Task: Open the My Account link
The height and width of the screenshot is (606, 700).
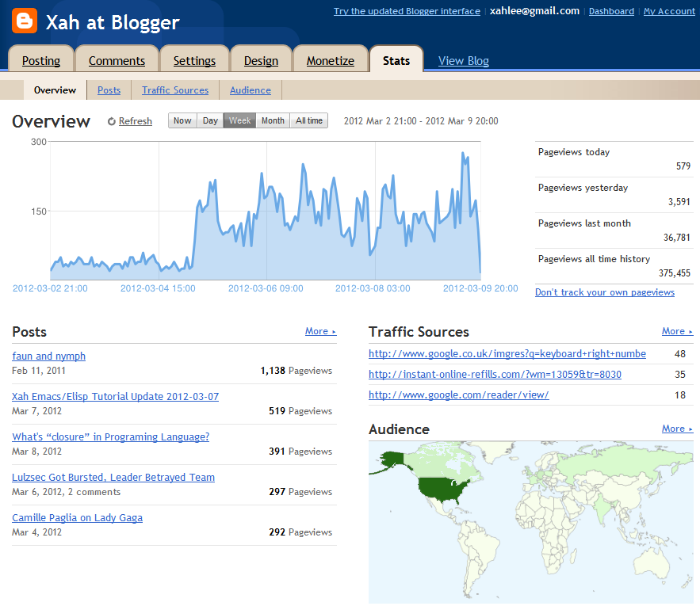Action: click(x=669, y=11)
